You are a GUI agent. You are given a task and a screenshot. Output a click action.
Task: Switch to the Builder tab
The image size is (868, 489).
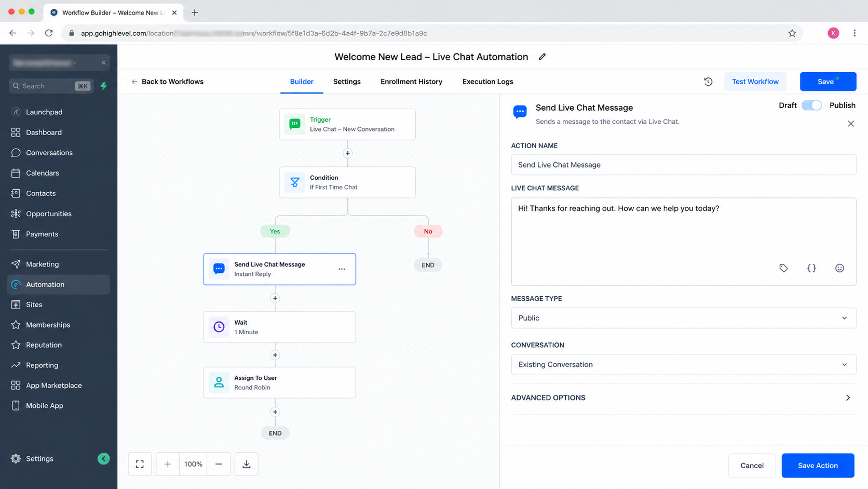(x=302, y=82)
